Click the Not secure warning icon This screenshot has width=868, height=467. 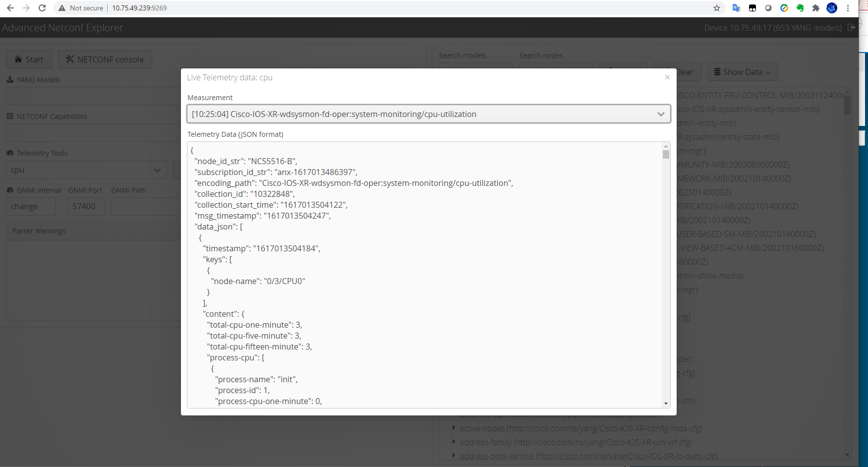tap(62, 8)
